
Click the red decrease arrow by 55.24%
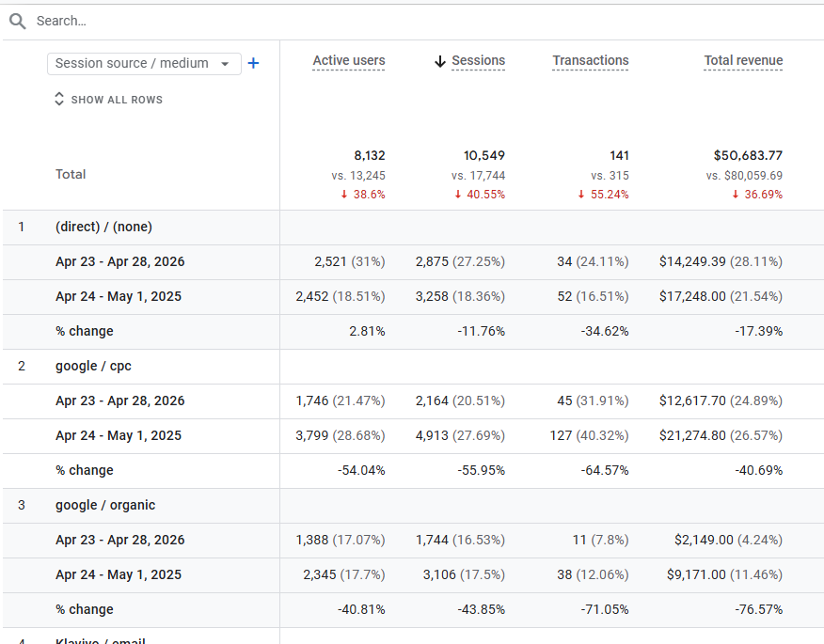[581, 195]
